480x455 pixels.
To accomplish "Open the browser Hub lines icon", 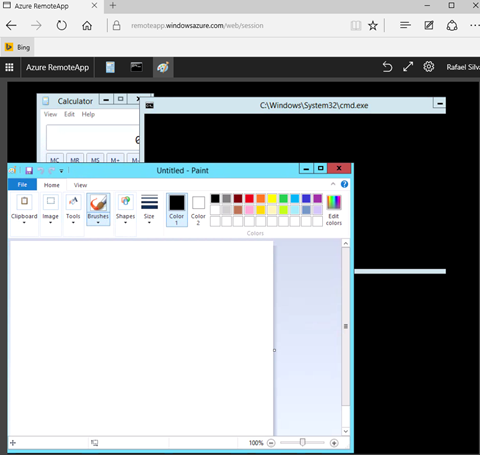I will [405, 25].
